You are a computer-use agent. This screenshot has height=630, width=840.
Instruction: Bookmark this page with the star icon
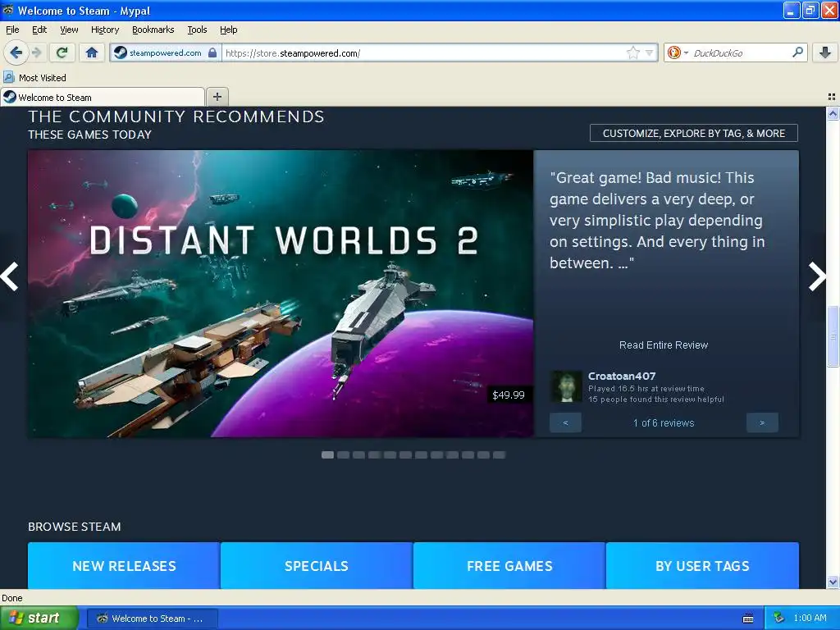click(632, 52)
